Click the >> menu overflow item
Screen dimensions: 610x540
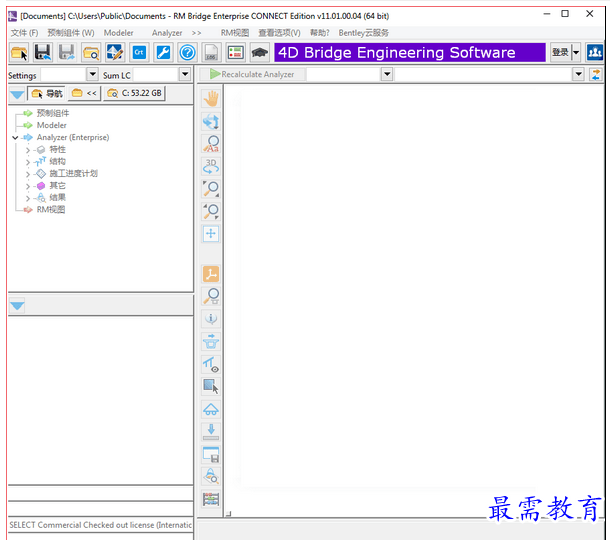pos(196,33)
